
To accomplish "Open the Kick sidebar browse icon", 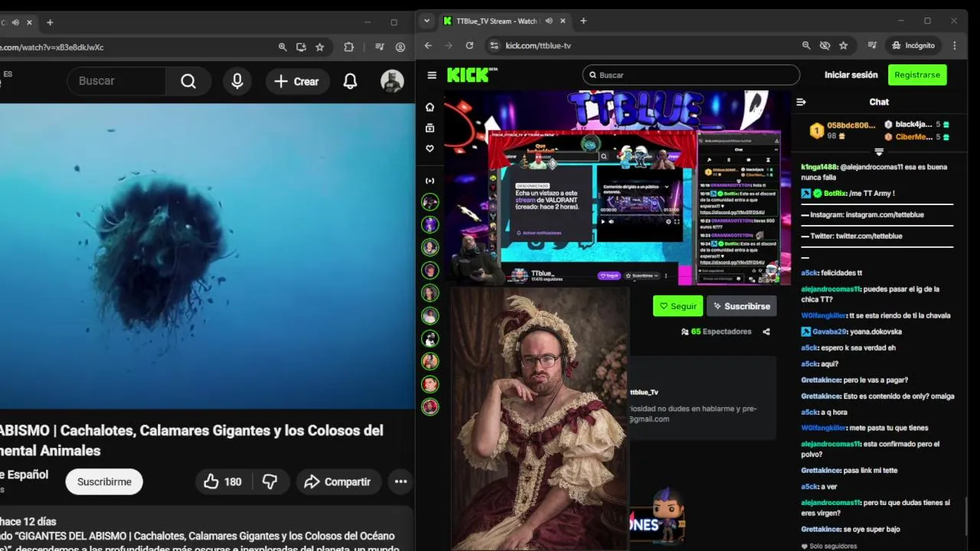I will coord(430,128).
